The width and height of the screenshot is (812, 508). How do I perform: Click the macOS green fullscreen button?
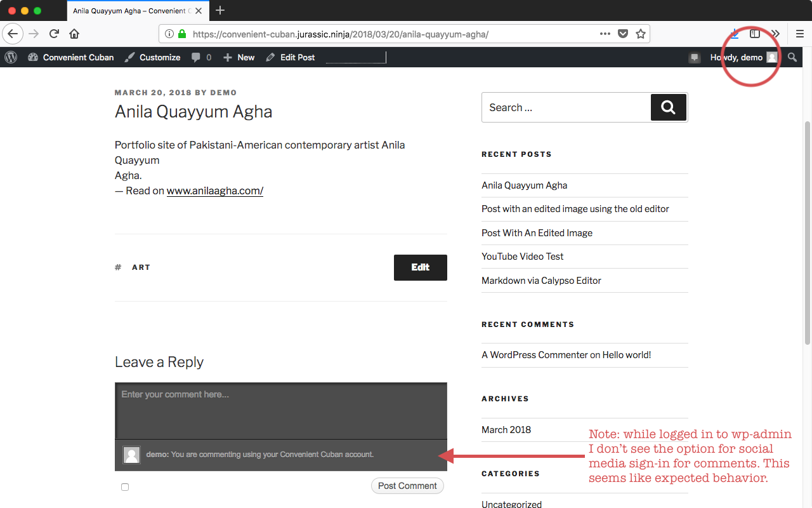[x=37, y=11]
